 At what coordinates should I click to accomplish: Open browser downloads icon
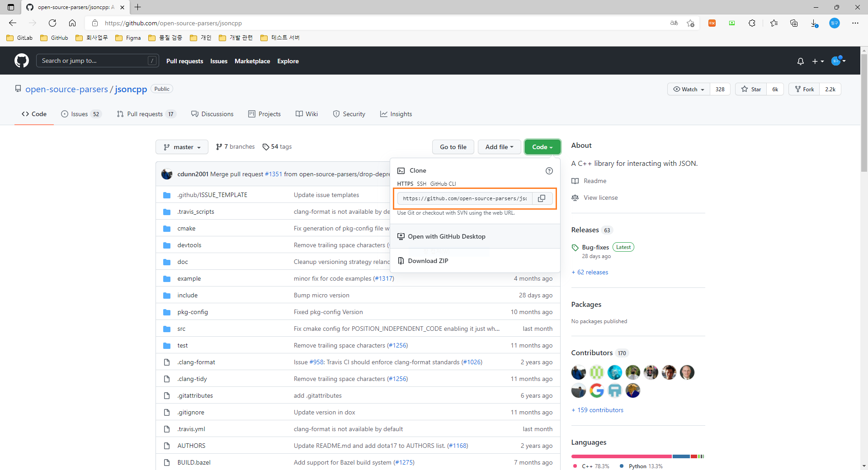814,23
